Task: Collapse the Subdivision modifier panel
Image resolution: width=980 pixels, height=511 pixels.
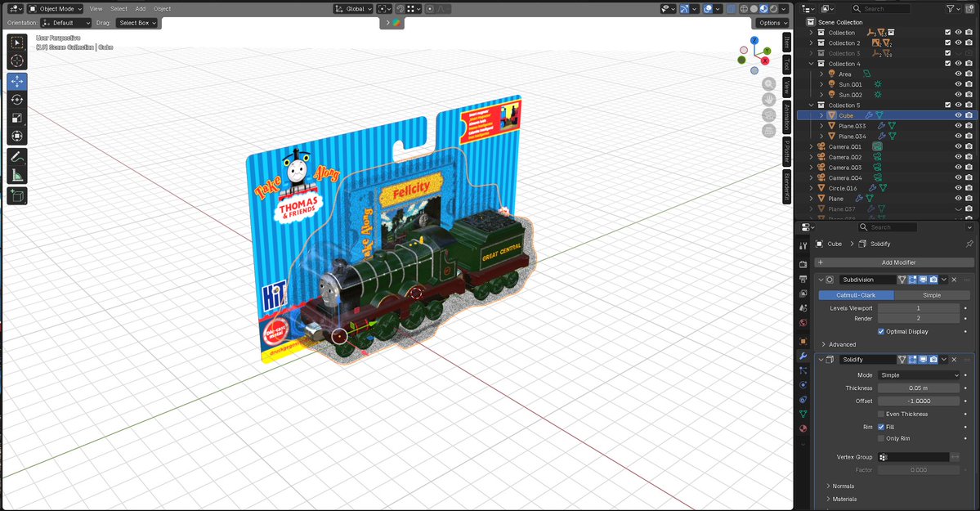Action: (x=821, y=280)
